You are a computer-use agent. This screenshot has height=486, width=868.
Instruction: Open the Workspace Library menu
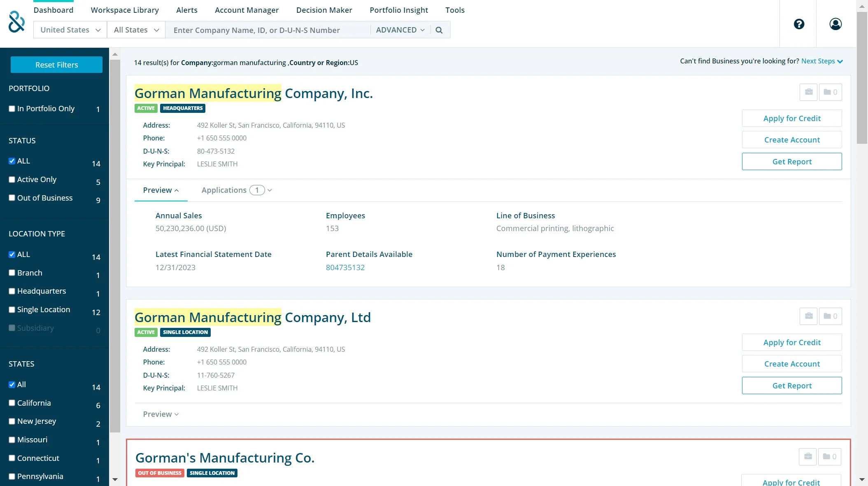coord(125,10)
